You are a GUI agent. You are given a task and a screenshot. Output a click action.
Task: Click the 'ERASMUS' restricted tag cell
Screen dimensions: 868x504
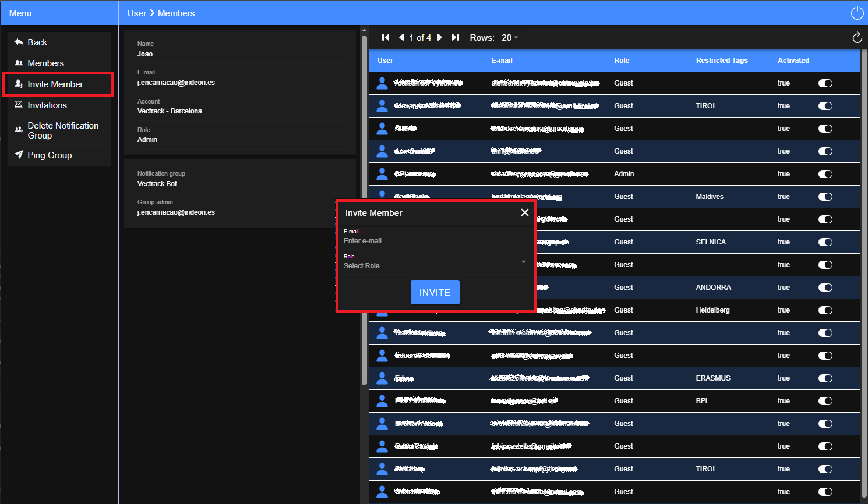(713, 378)
